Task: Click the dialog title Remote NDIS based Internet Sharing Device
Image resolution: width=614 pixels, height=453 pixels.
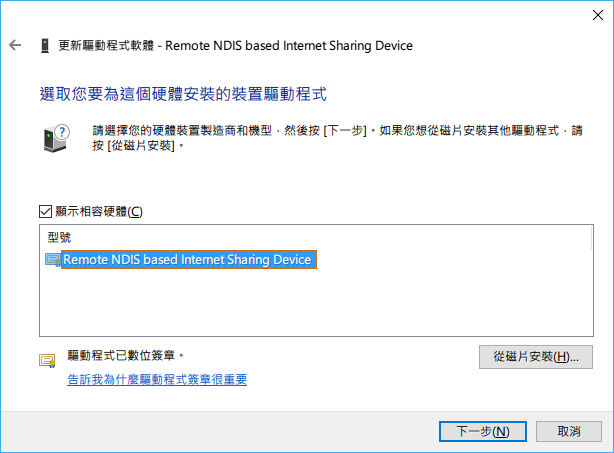Action: [289, 45]
